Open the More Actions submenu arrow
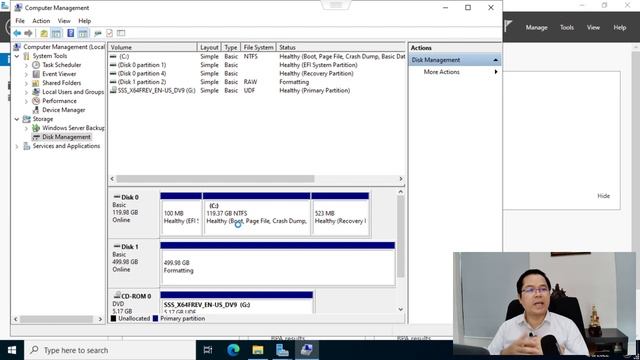Viewport: 640px width, 360px height. coord(496,72)
